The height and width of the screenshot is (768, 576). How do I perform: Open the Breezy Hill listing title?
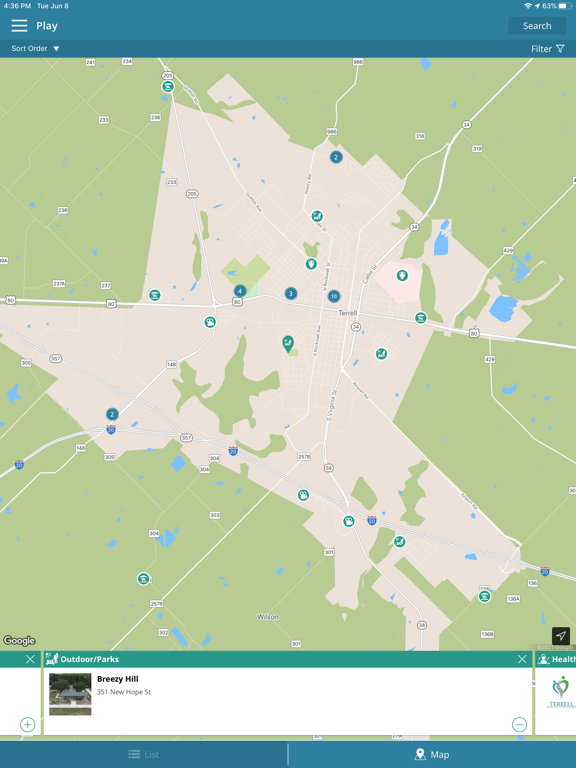coord(118,679)
